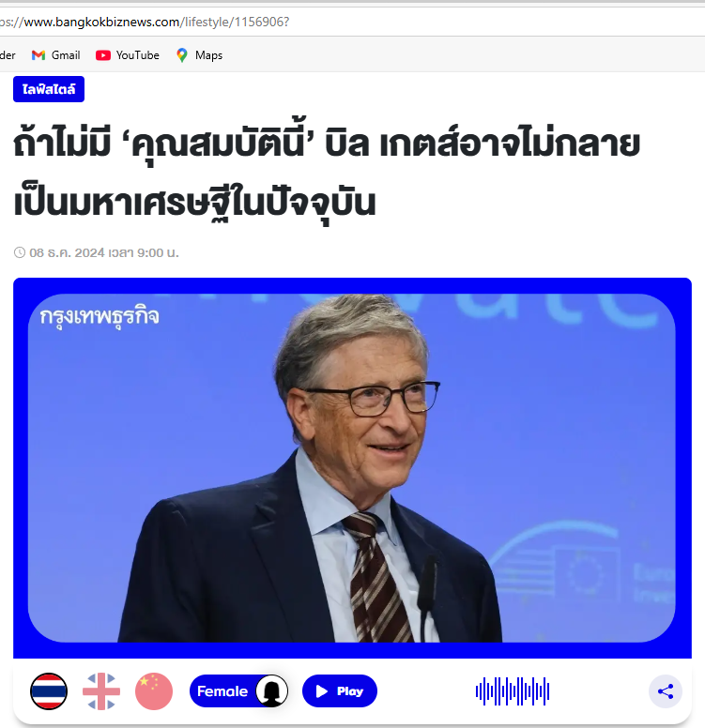Image resolution: width=705 pixels, height=728 pixels.
Task: Toggle the Female voice switch
Action: click(x=238, y=690)
